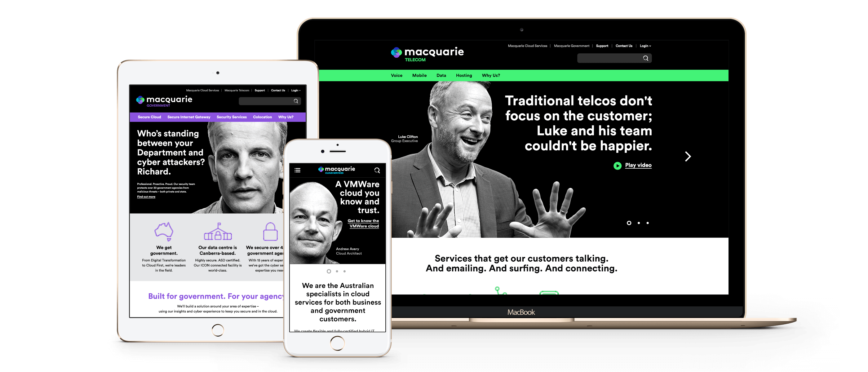Click the third carousel dot indicator
868x372 pixels.
644,224
